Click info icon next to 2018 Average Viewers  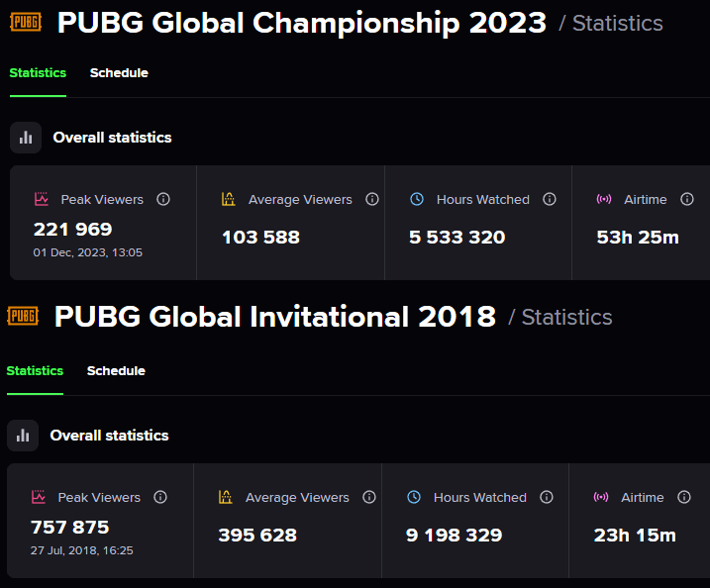coord(369,497)
